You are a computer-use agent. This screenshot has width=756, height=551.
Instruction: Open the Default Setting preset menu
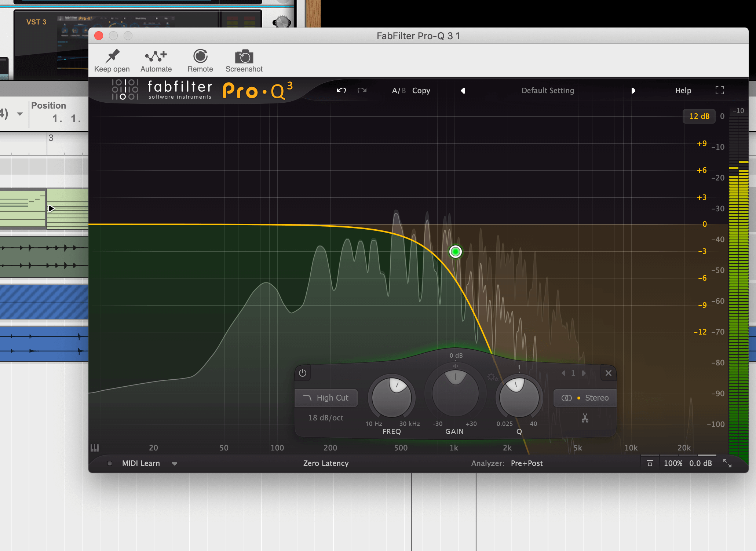pos(548,91)
